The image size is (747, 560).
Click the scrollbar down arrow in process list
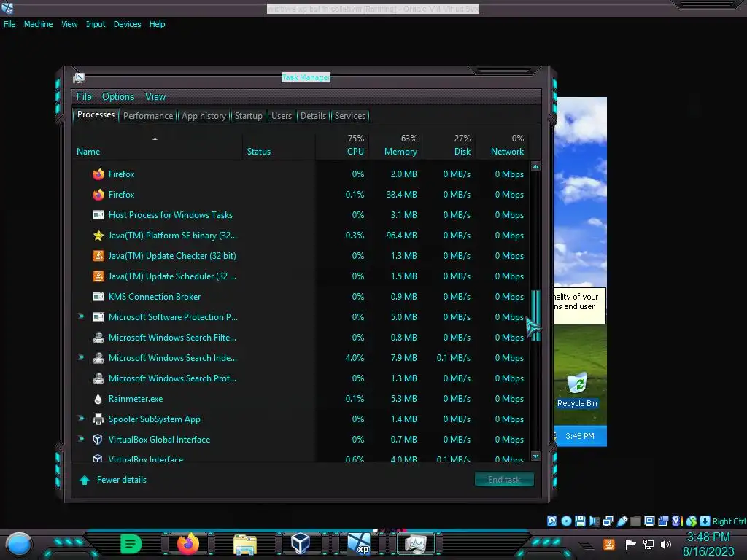pos(535,456)
